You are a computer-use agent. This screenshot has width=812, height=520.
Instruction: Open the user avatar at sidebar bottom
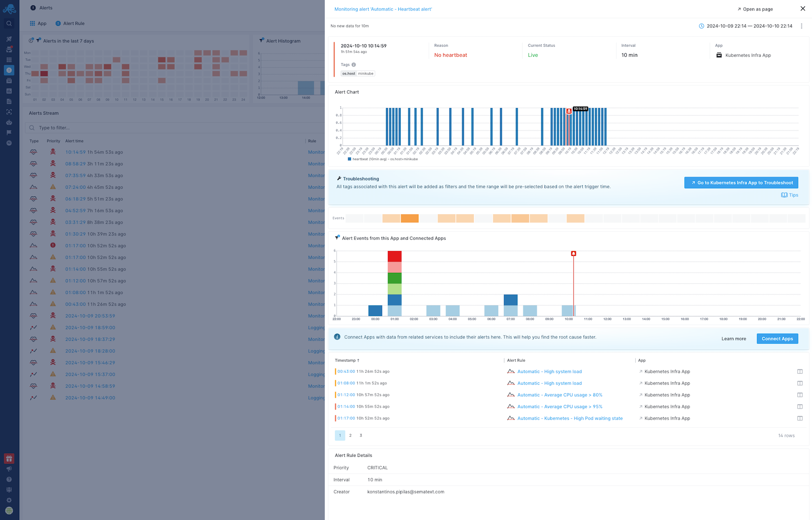(x=9, y=510)
